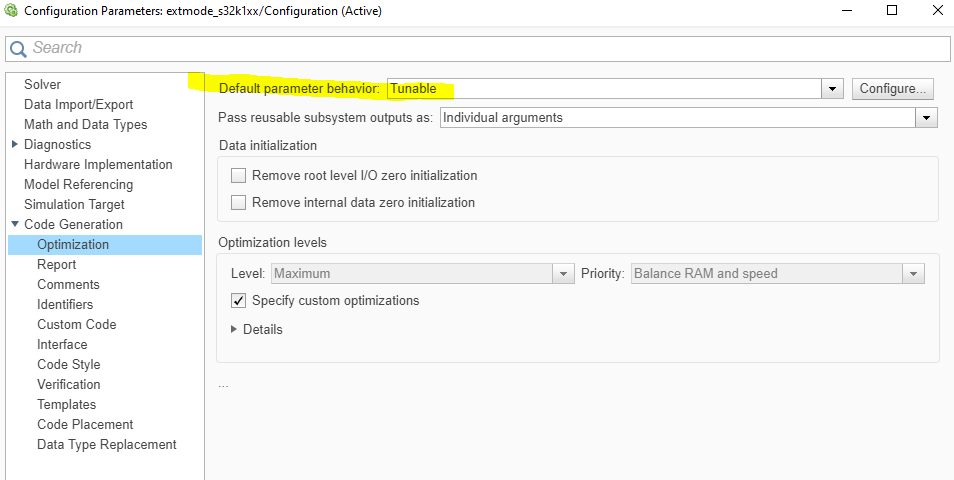
Task: Expand the Diagnostics tree node
Action: [x=15, y=144]
